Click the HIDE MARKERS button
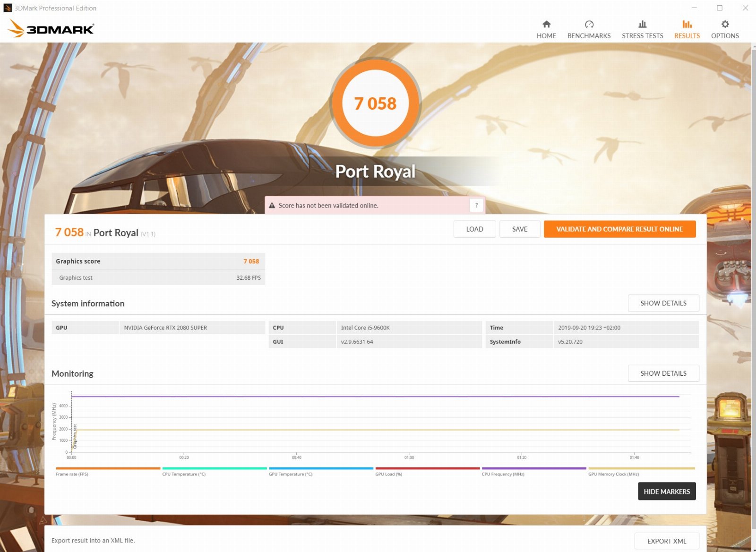The width and height of the screenshot is (756, 552). [667, 492]
